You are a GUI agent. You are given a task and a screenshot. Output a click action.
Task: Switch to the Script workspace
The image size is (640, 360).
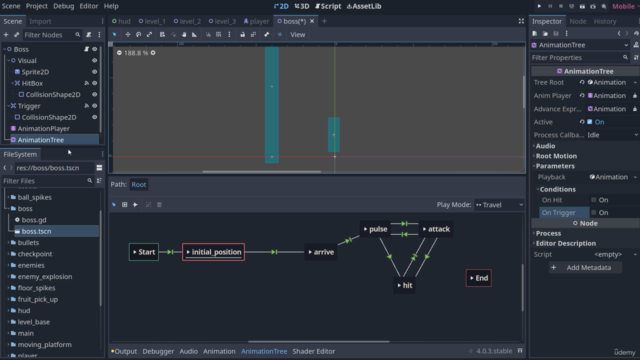(328, 6)
